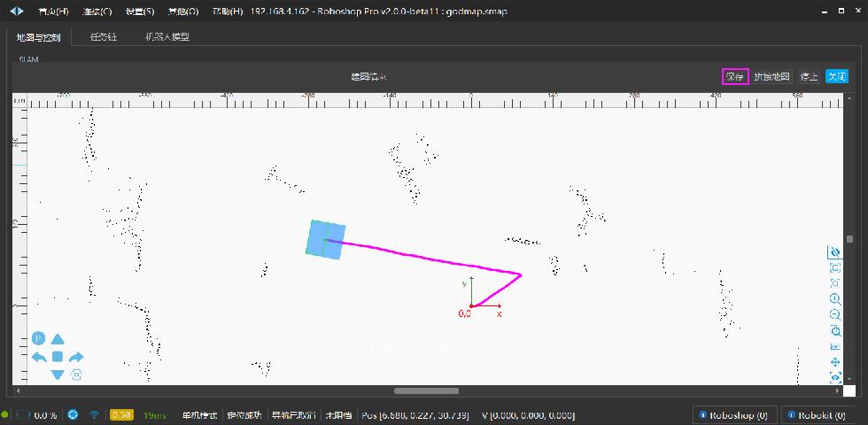
Task: Click the zoom in magnifier icon
Action: pyautogui.click(x=834, y=299)
